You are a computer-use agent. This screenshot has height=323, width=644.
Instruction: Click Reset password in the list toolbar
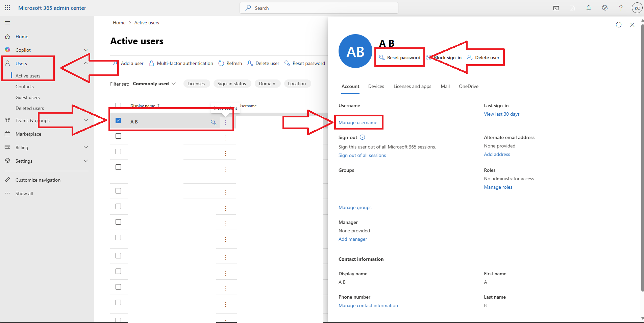[305, 63]
